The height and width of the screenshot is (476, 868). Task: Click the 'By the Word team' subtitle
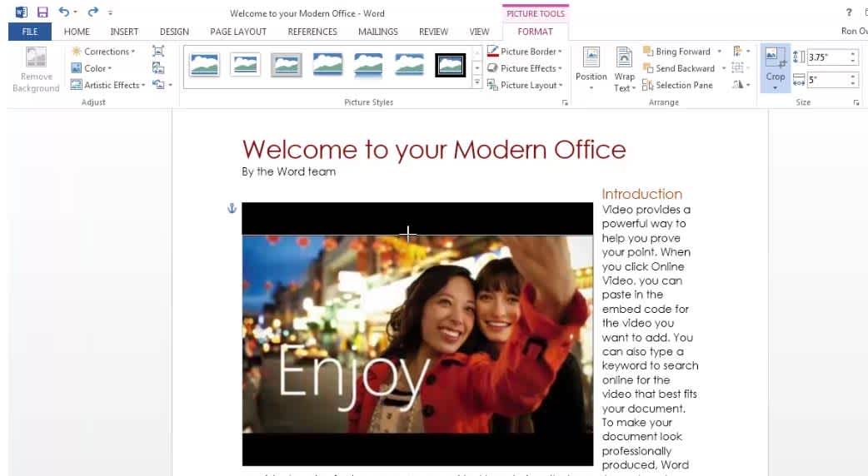[x=288, y=171]
